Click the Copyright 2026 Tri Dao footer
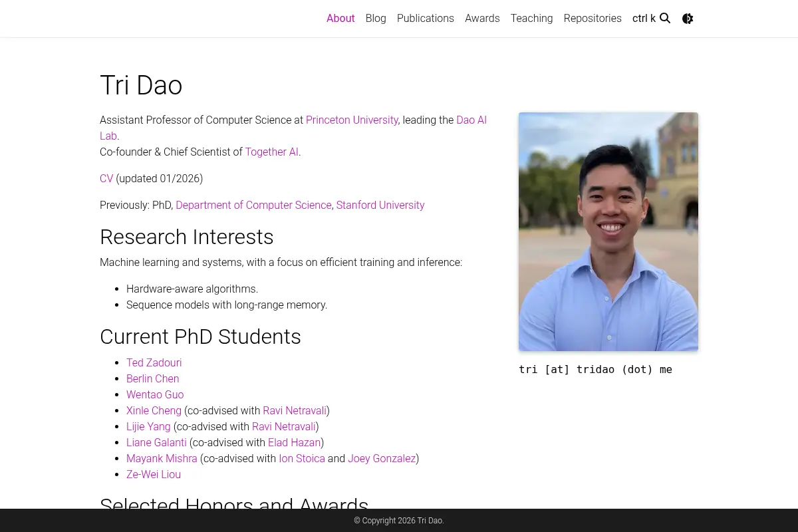This screenshot has width=798, height=532. [399, 521]
